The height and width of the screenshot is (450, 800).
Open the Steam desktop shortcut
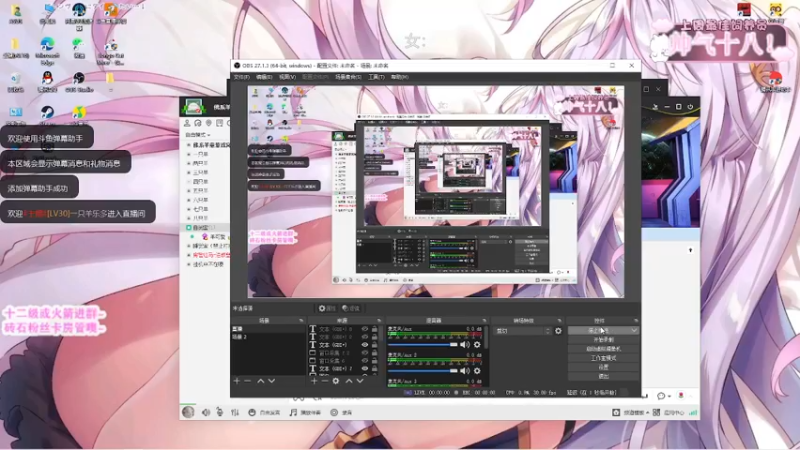(x=47, y=115)
